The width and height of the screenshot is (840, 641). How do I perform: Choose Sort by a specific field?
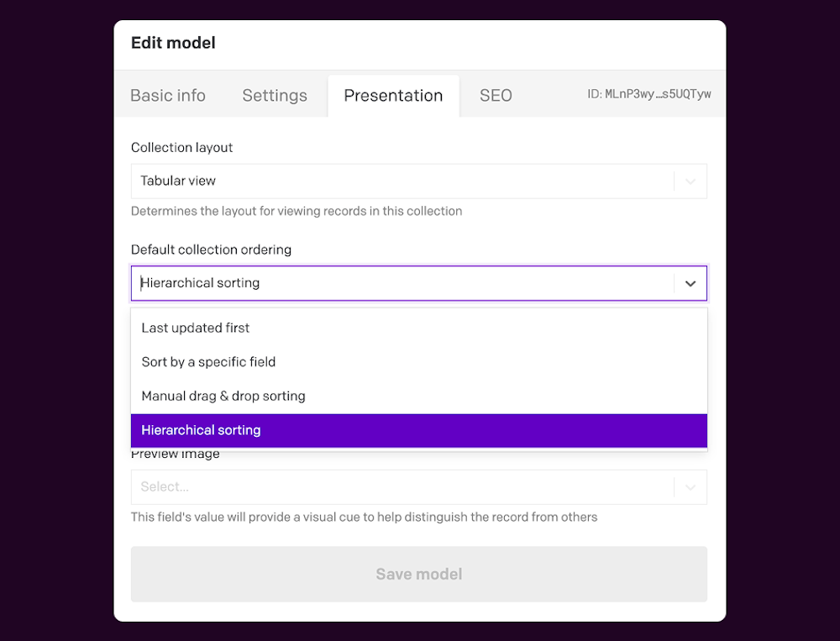[x=419, y=362]
